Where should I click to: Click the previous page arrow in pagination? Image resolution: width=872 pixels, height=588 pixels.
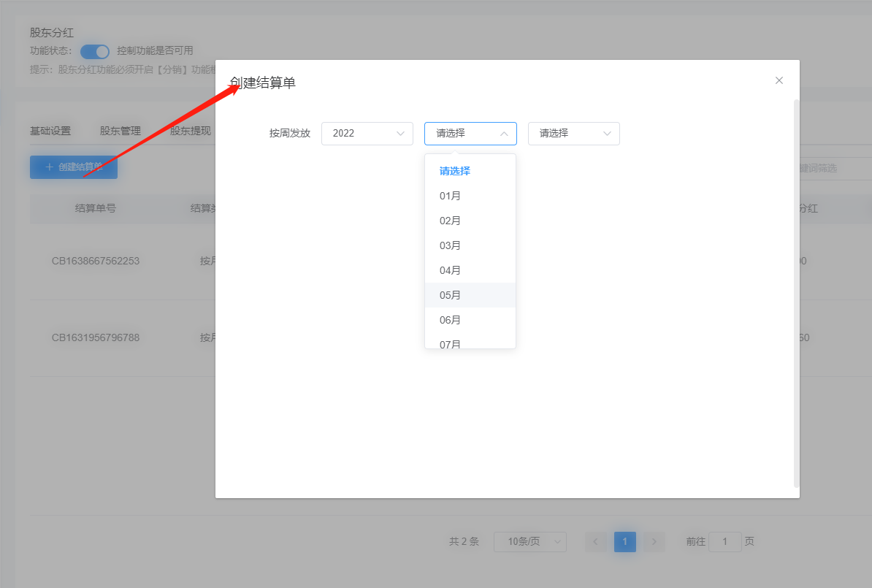pos(595,541)
